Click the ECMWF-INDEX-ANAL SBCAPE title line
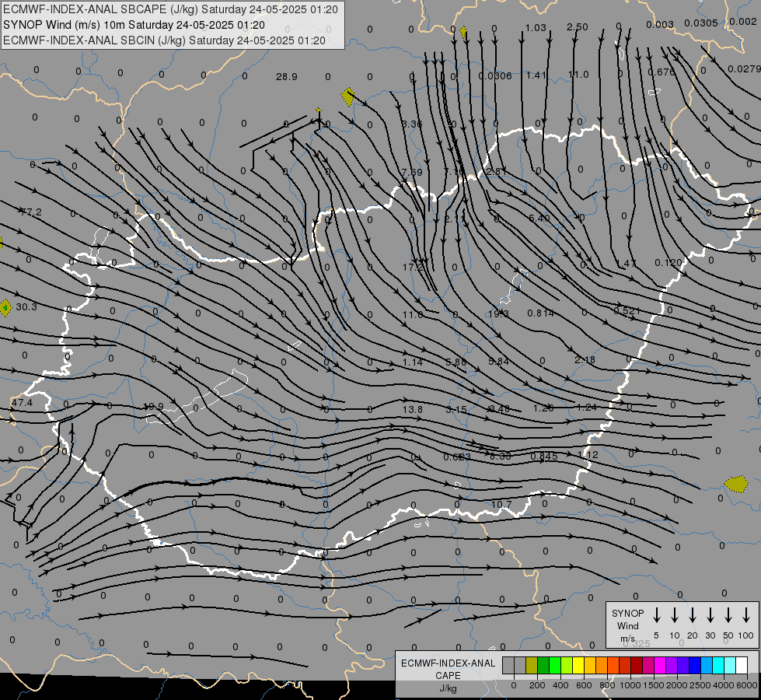 [x=170, y=9]
